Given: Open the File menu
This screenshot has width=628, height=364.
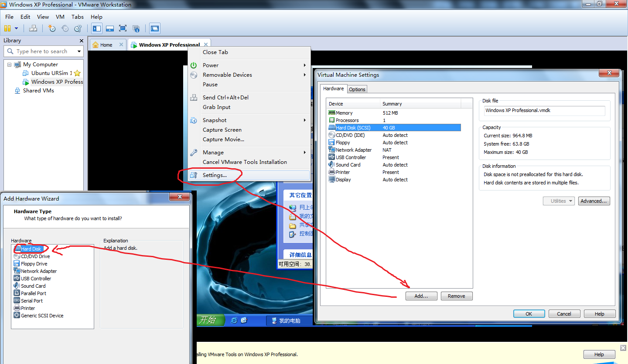Looking at the screenshot, I should [9, 17].
